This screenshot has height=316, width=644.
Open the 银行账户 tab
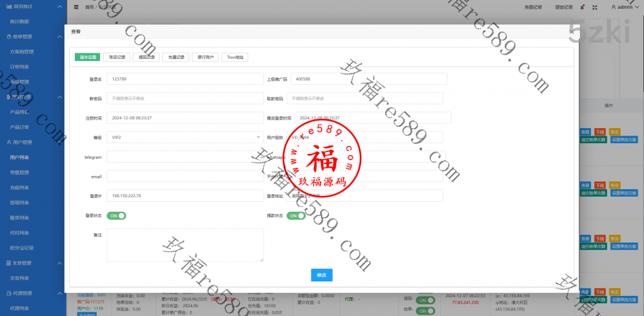tap(206, 57)
